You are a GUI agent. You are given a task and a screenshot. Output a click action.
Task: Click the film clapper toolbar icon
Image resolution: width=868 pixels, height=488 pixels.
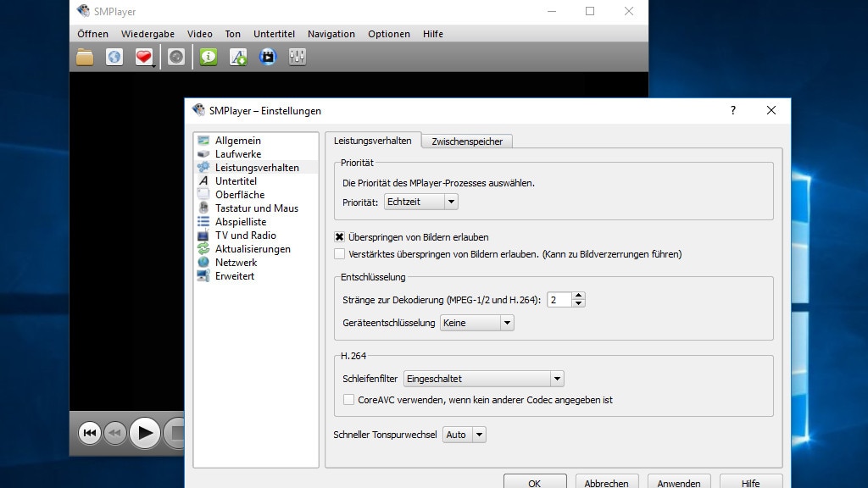coord(268,57)
